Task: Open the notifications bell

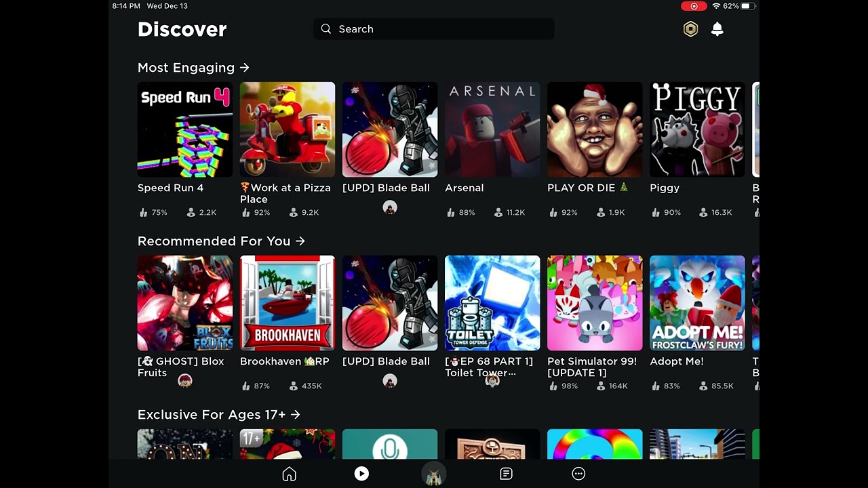Action: tap(717, 29)
